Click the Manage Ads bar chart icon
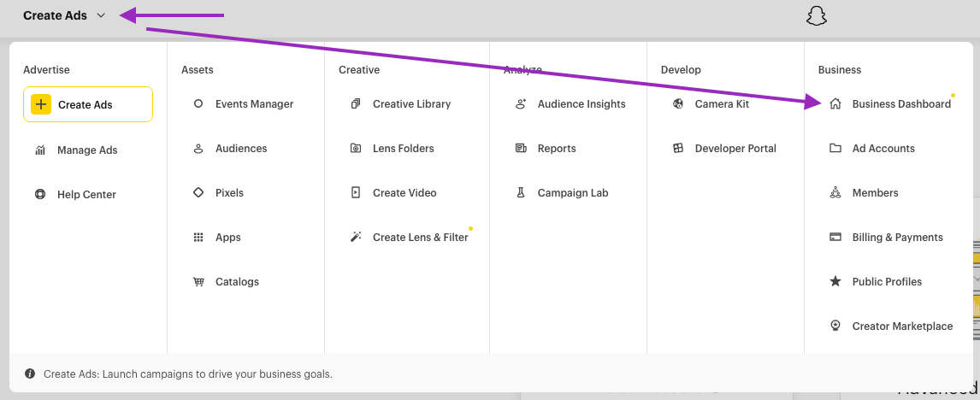The height and width of the screenshot is (400, 980). click(41, 150)
